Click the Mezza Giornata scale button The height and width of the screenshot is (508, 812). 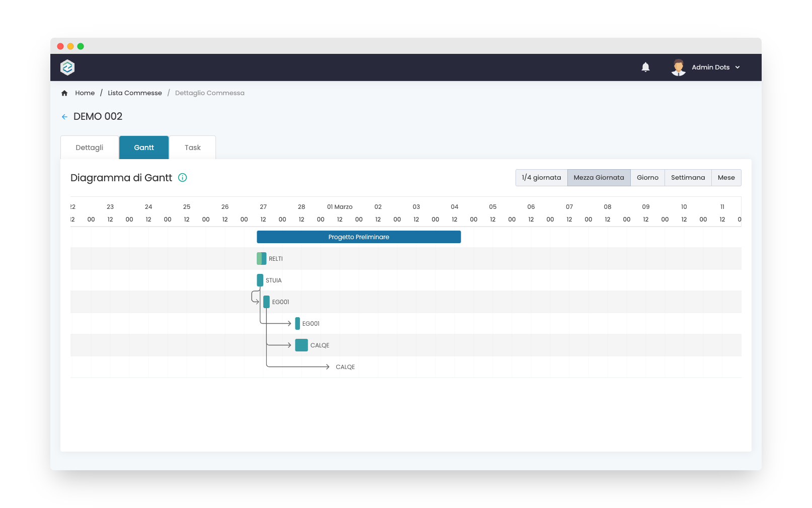coord(599,177)
